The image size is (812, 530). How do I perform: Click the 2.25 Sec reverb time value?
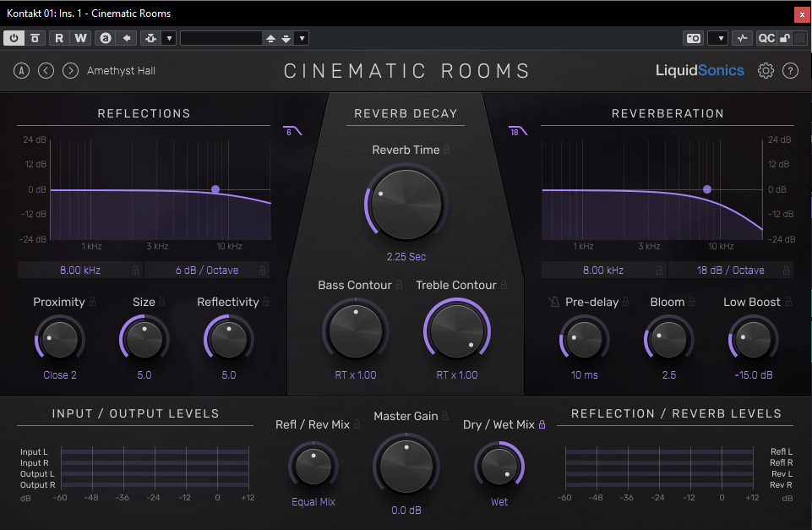406,257
